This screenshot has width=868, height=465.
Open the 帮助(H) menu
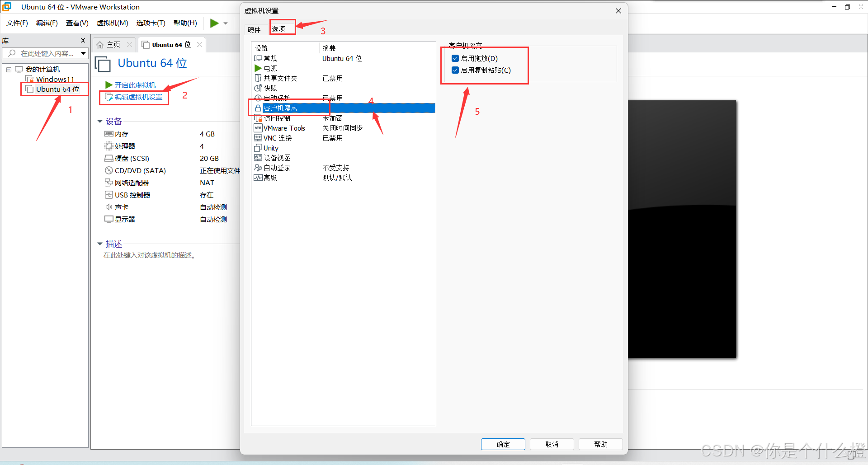click(x=185, y=23)
